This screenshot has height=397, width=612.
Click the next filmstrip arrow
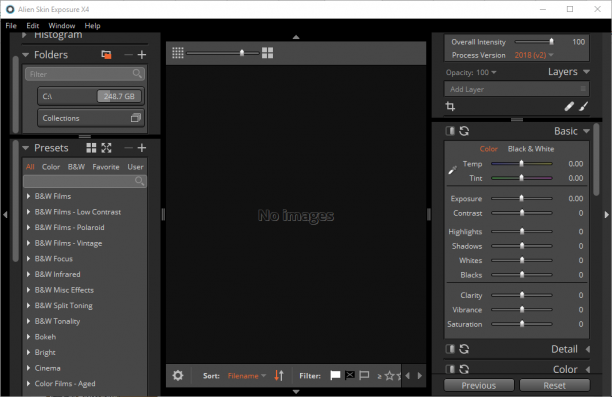(420, 376)
